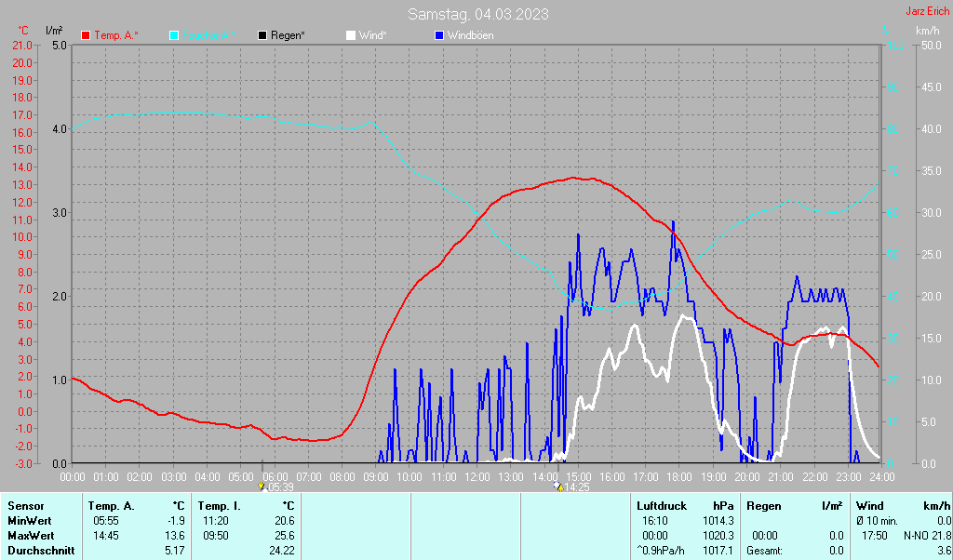The width and height of the screenshot is (953, 560).
Task: Click the 'Regen' column header in the table
Action: click(x=764, y=506)
